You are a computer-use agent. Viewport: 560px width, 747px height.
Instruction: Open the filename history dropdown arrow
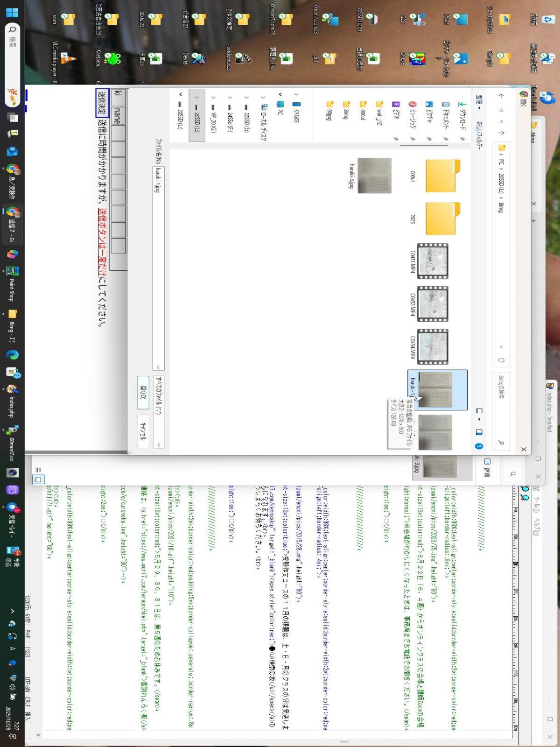point(159,367)
